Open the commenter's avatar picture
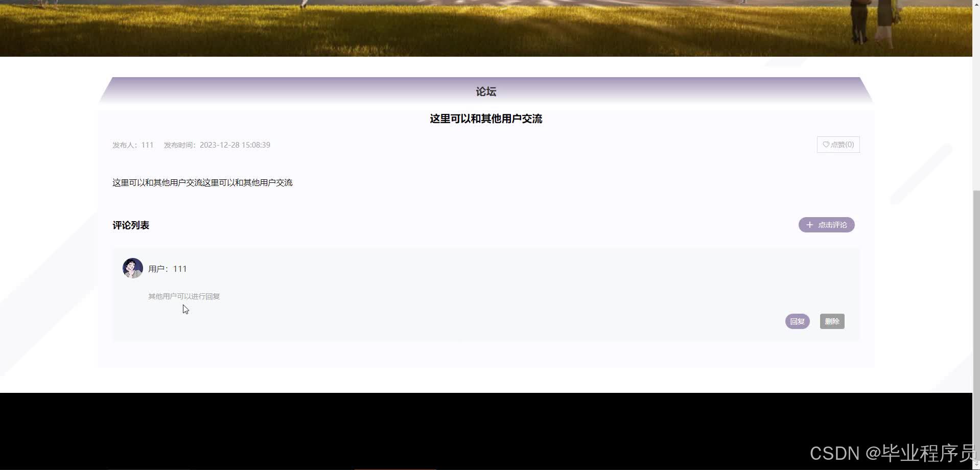 click(132, 268)
